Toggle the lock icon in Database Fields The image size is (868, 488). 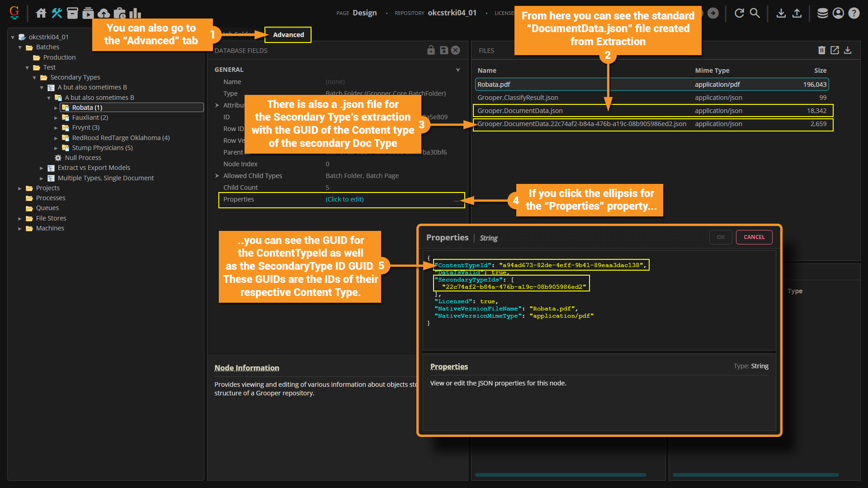coord(431,50)
